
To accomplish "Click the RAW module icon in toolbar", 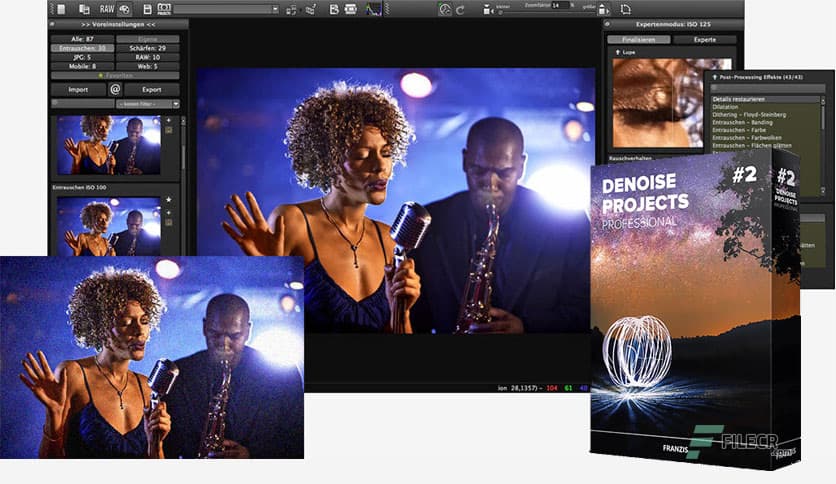I will click(107, 9).
